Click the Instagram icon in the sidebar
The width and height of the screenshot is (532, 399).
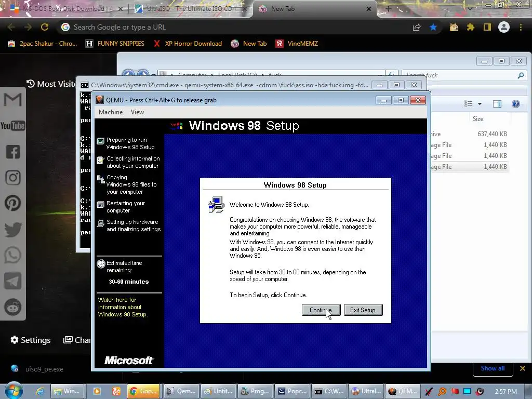pyautogui.click(x=12, y=178)
